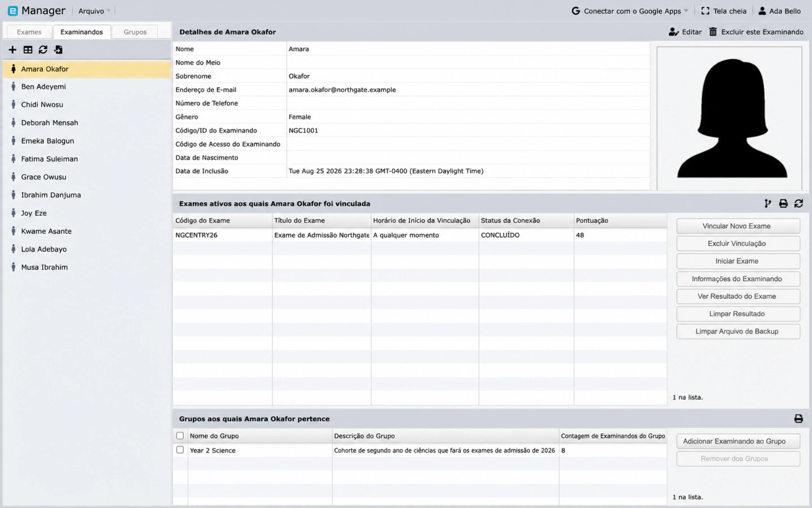Viewport: 812px width, 508px height.
Task: Click the person icon beside Ben Adeyemi
Action: (x=14, y=87)
